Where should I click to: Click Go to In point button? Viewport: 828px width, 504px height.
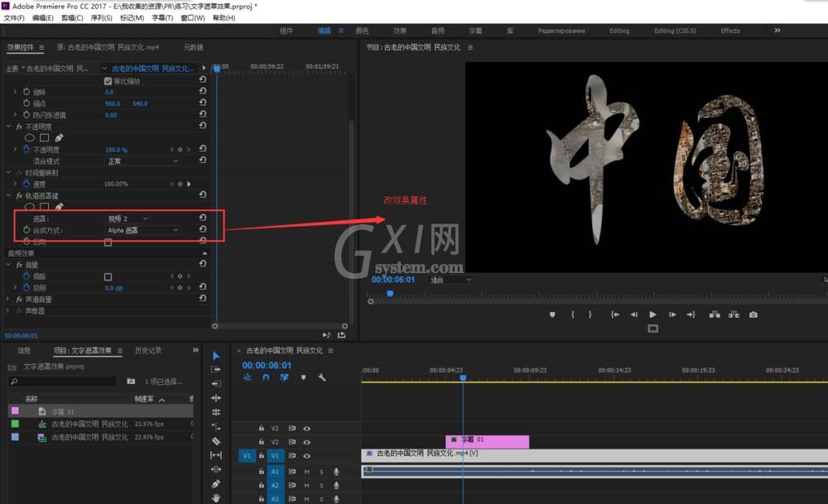coord(614,314)
